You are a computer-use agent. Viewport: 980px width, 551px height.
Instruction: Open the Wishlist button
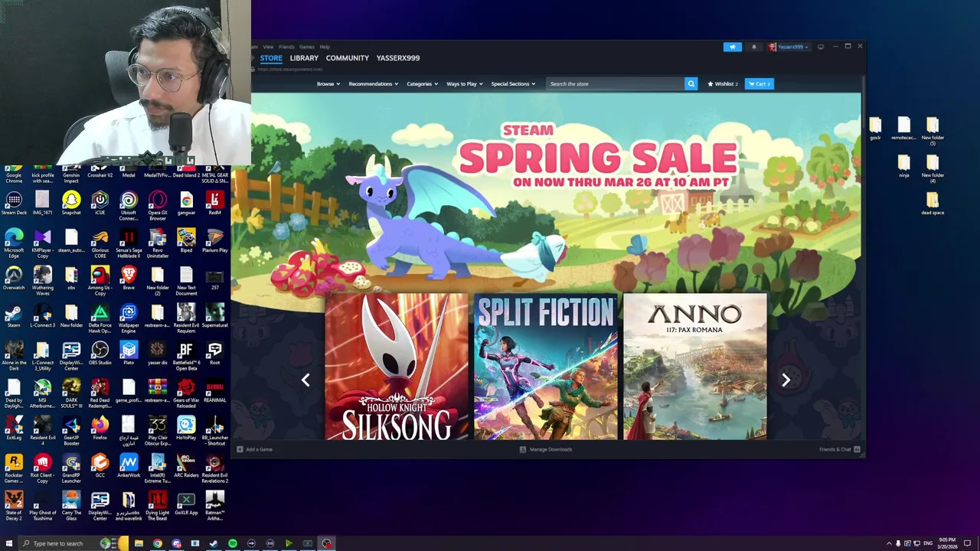(723, 83)
